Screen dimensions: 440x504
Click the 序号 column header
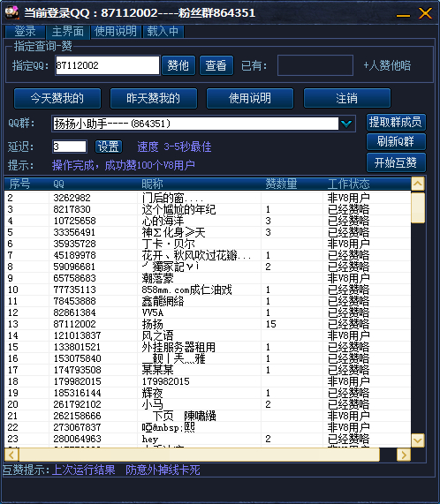coord(27,184)
